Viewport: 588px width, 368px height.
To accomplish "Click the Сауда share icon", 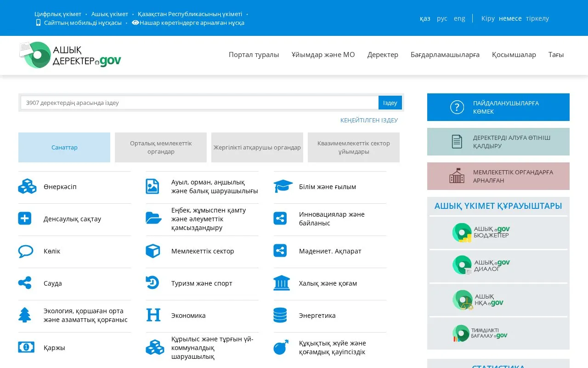I will coord(25,283).
